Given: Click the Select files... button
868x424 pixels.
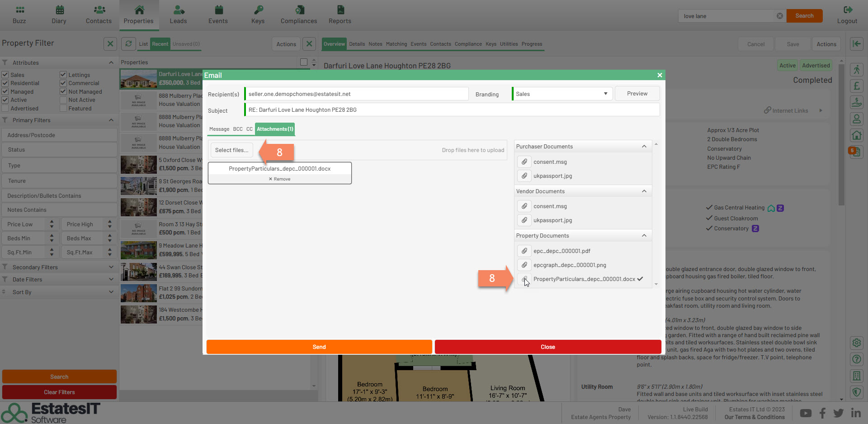Looking at the screenshot, I should (x=231, y=150).
